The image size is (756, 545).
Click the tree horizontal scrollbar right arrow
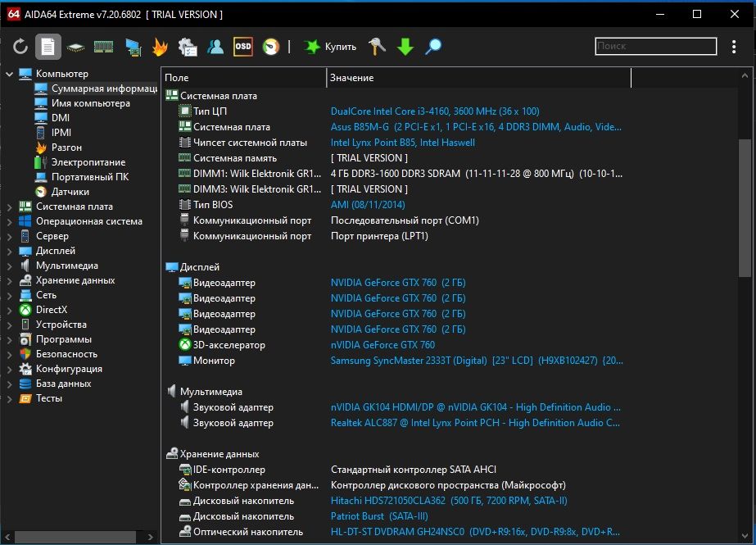point(151,537)
